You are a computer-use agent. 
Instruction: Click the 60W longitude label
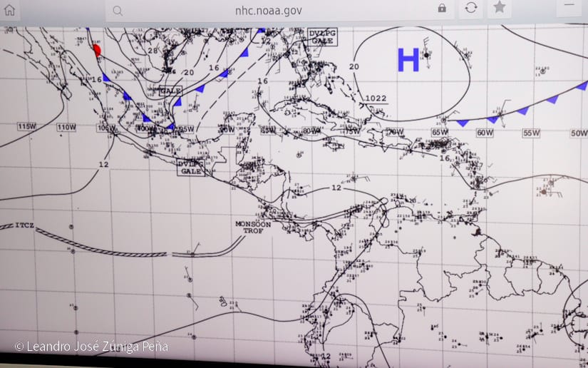[485, 133]
